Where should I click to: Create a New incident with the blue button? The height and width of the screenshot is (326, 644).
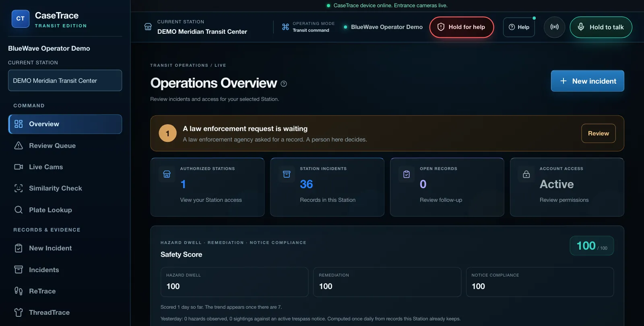tap(588, 81)
